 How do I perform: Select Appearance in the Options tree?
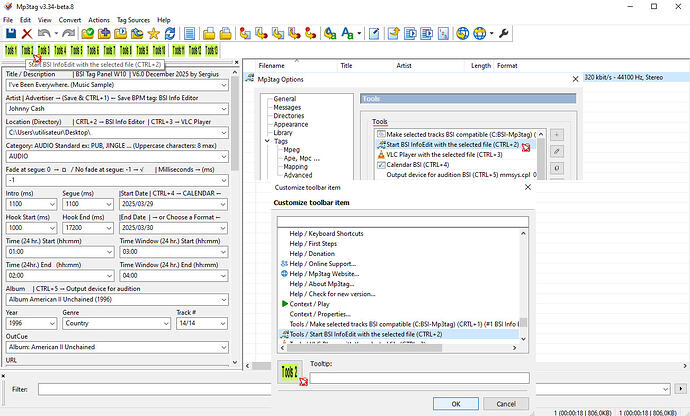tap(290, 125)
